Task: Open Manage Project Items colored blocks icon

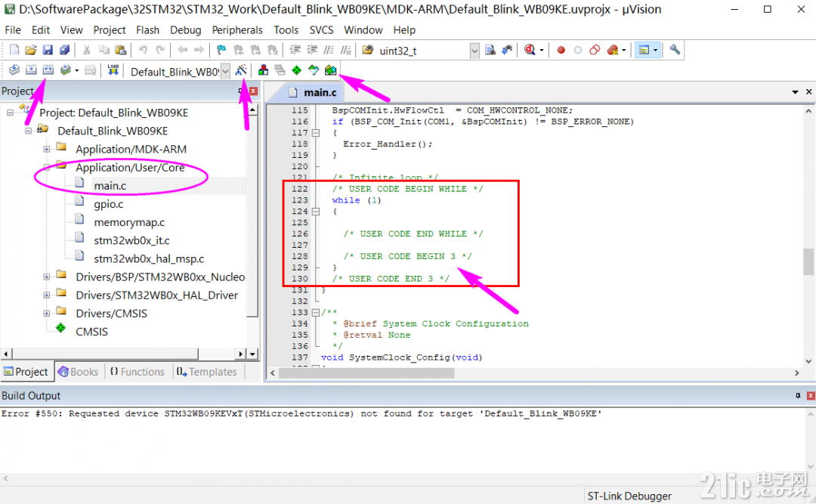Action: [264, 70]
